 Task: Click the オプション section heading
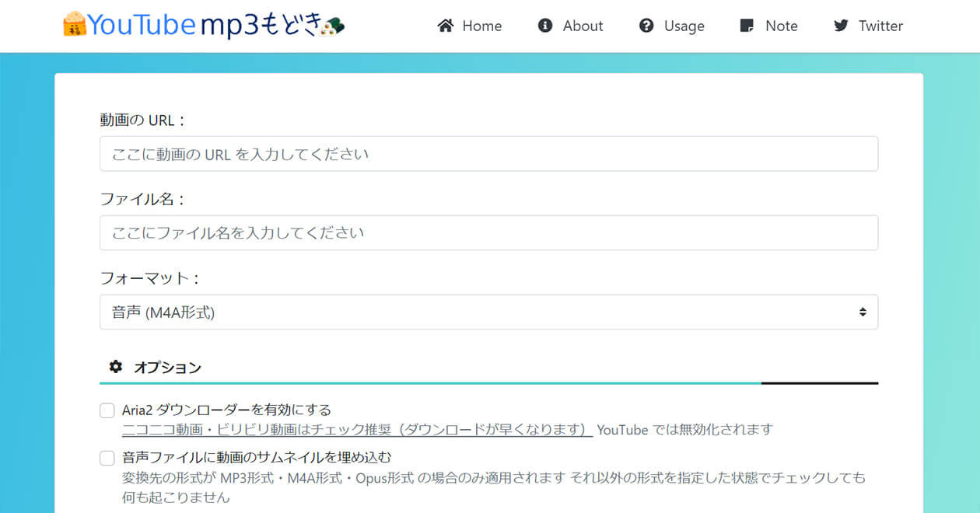pyautogui.click(x=167, y=367)
